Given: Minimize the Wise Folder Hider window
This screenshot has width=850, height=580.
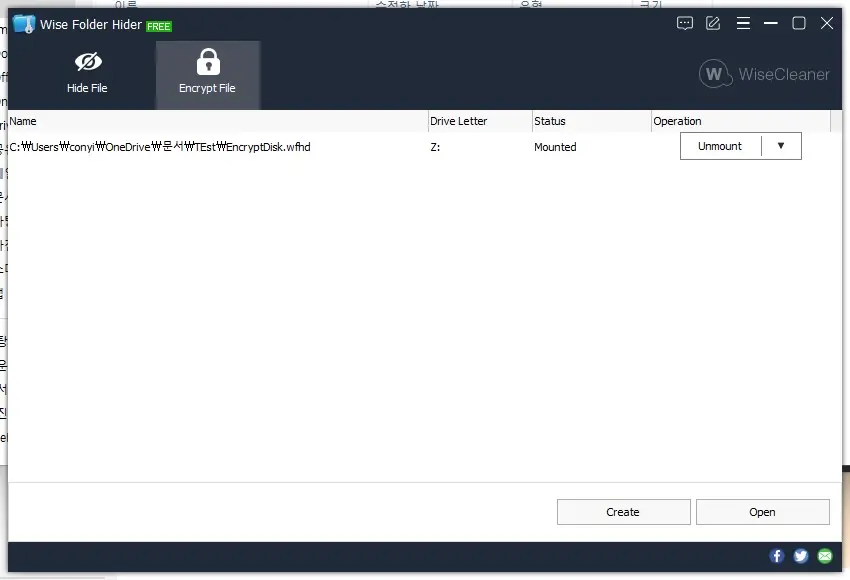Looking at the screenshot, I should tap(770, 23).
